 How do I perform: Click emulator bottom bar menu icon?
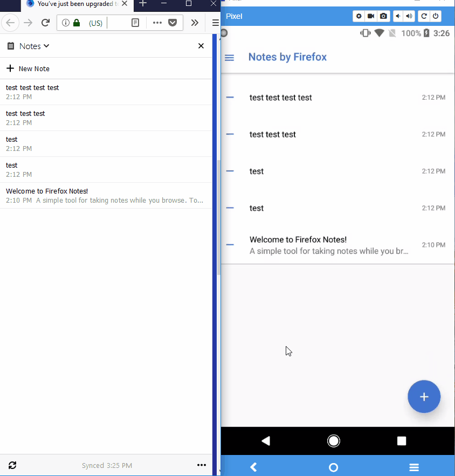coord(414,467)
